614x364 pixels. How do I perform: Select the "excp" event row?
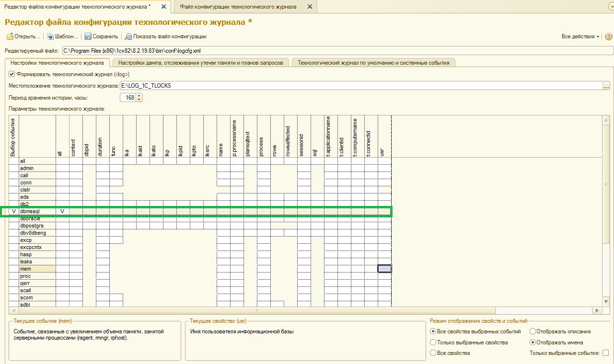point(37,240)
